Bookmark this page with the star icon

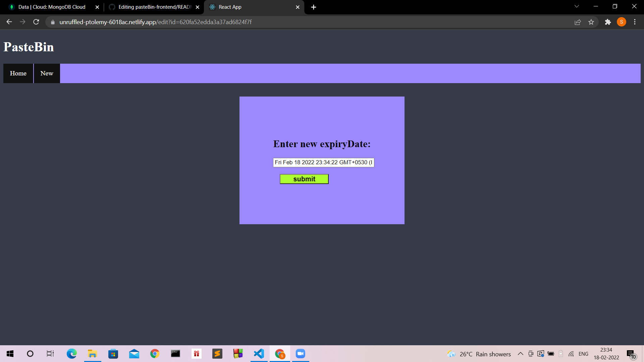pos(592,22)
